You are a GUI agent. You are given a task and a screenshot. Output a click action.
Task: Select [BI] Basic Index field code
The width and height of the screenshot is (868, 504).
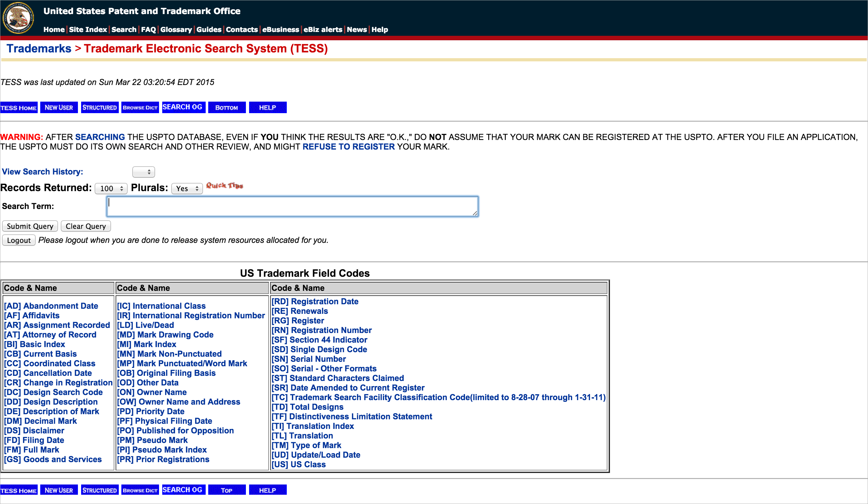click(x=34, y=345)
